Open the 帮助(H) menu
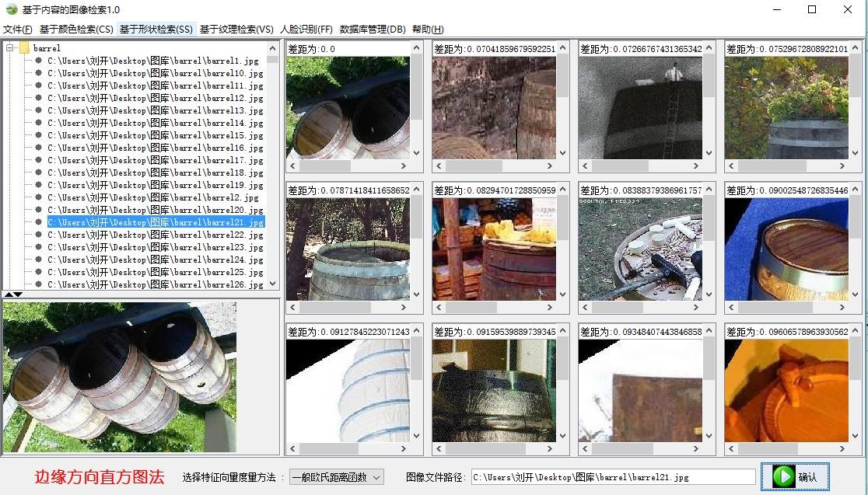The height and width of the screenshot is (495, 868). [x=428, y=30]
